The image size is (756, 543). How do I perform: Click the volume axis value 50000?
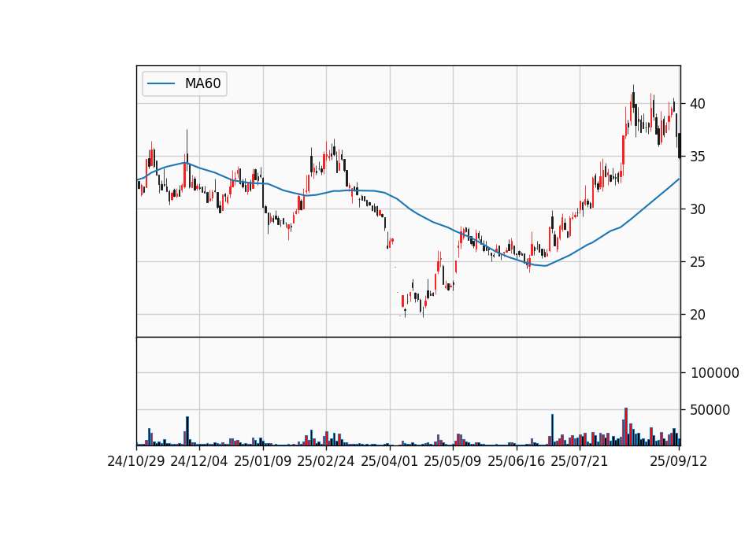(x=710, y=410)
